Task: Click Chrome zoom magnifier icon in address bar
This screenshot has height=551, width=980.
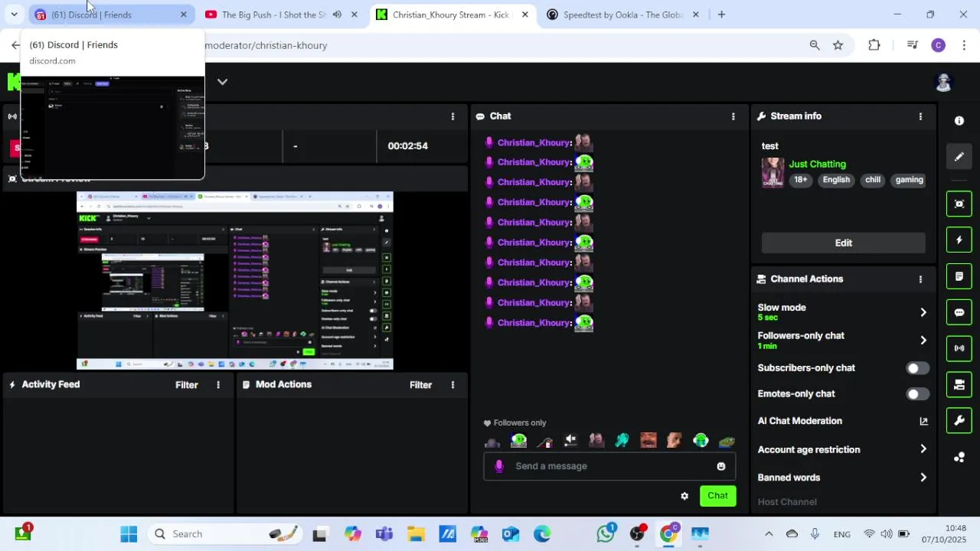Action: (815, 45)
